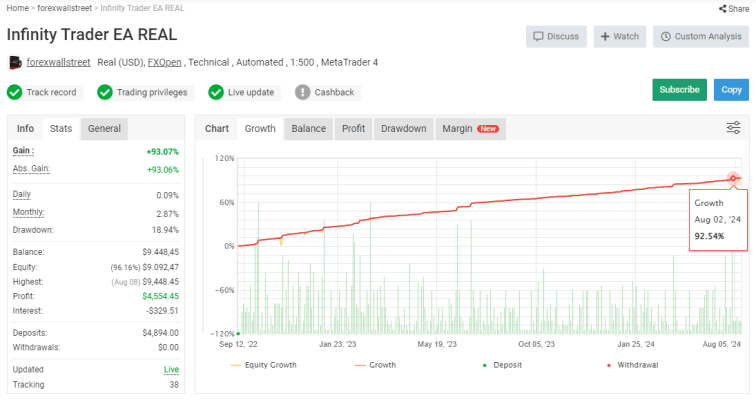The width and height of the screenshot is (756, 400).
Task: Click the Track record green checkmark icon
Action: 15,92
